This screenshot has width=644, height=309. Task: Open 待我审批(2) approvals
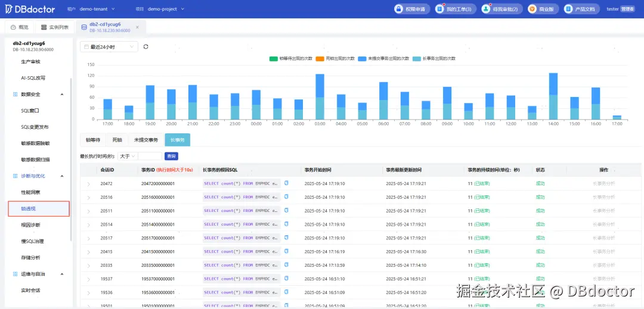(x=502, y=9)
